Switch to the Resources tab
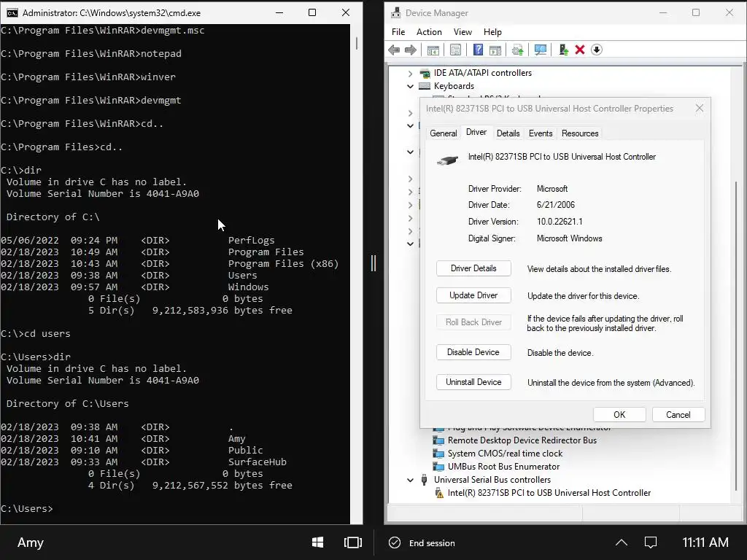Viewport: 747px width, 560px height. pyautogui.click(x=580, y=133)
